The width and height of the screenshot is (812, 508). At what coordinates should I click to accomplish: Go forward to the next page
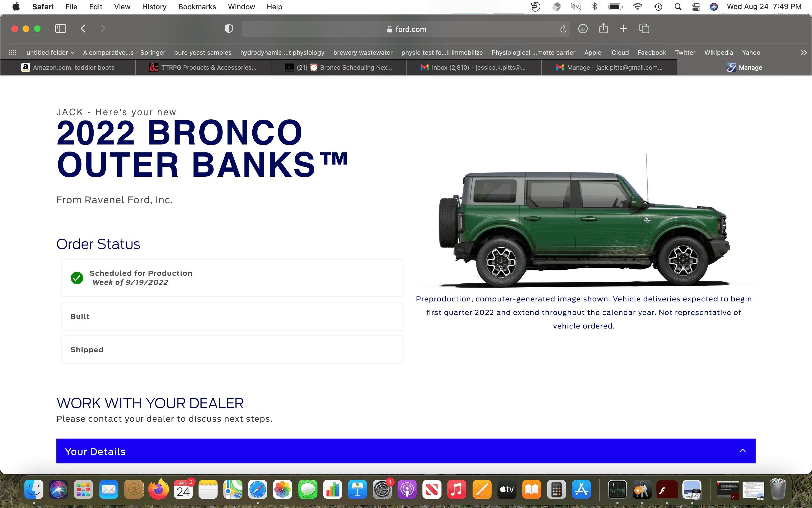(103, 29)
